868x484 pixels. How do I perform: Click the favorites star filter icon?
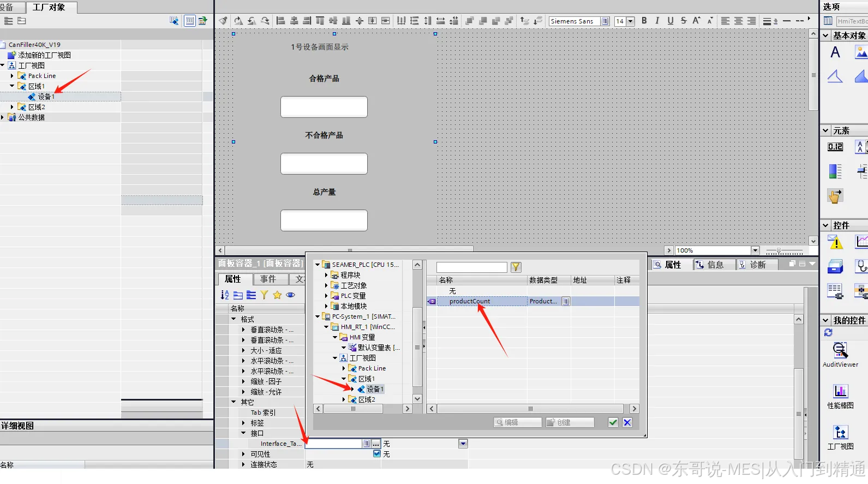(277, 295)
